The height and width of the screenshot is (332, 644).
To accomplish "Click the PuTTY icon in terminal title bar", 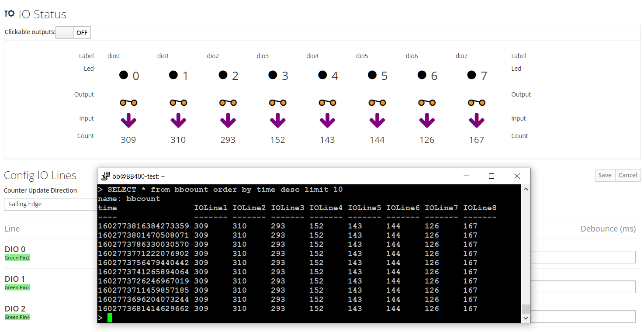I will (105, 176).
